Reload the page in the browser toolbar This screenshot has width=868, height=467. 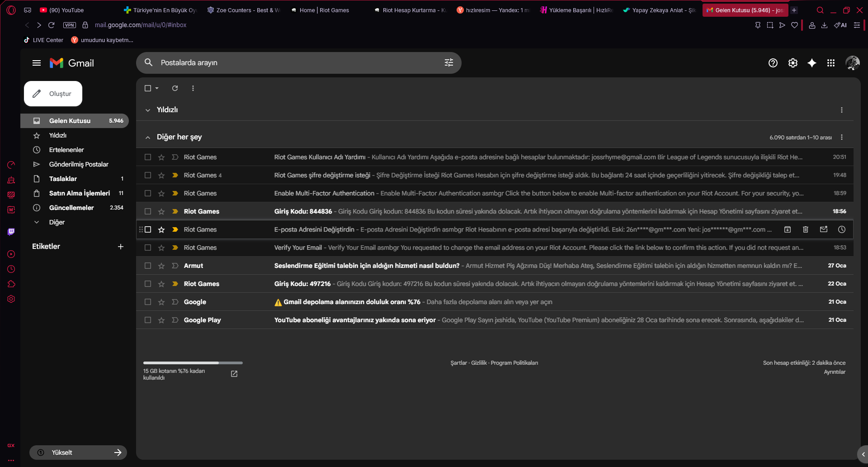pos(52,25)
